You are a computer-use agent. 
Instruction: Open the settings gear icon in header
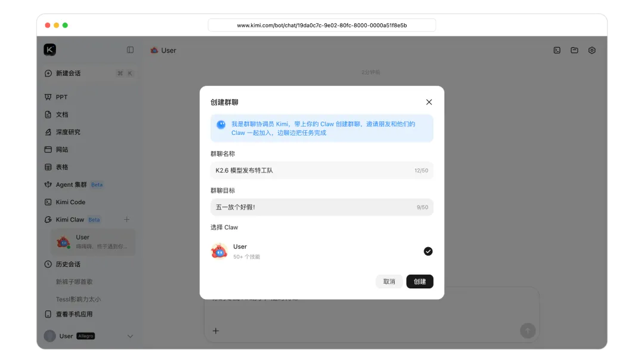592,51
